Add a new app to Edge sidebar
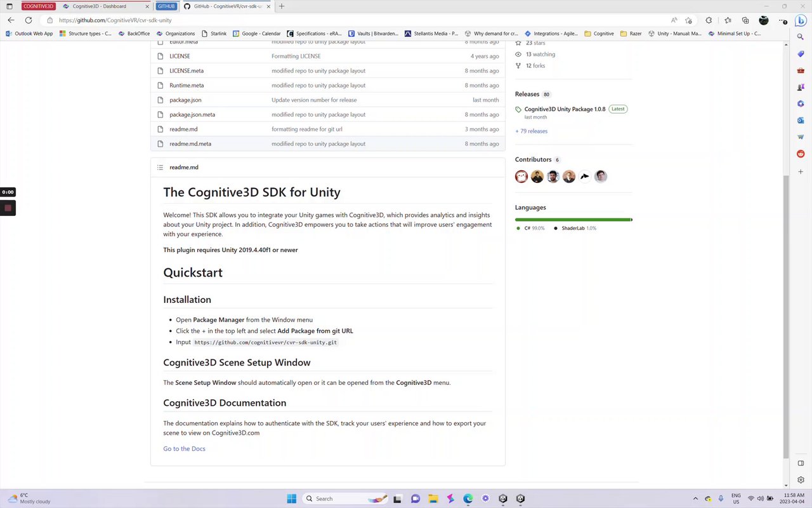 (801, 171)
